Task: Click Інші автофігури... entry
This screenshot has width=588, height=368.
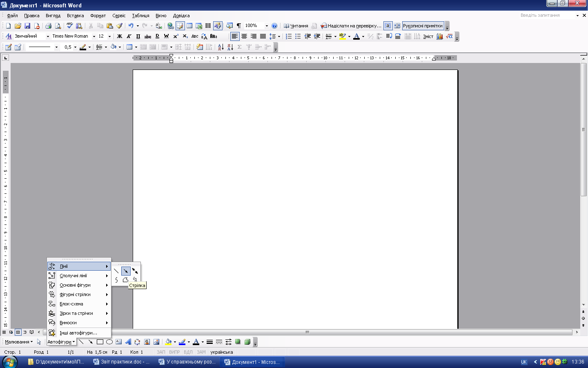Action: [79, 333]
